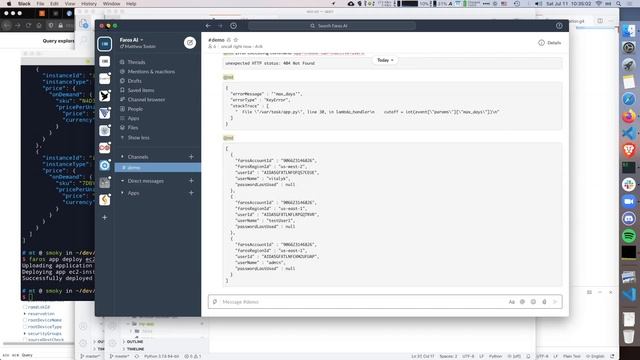
Task: Collapse the Direct messages section
Action: click(122, 181)
